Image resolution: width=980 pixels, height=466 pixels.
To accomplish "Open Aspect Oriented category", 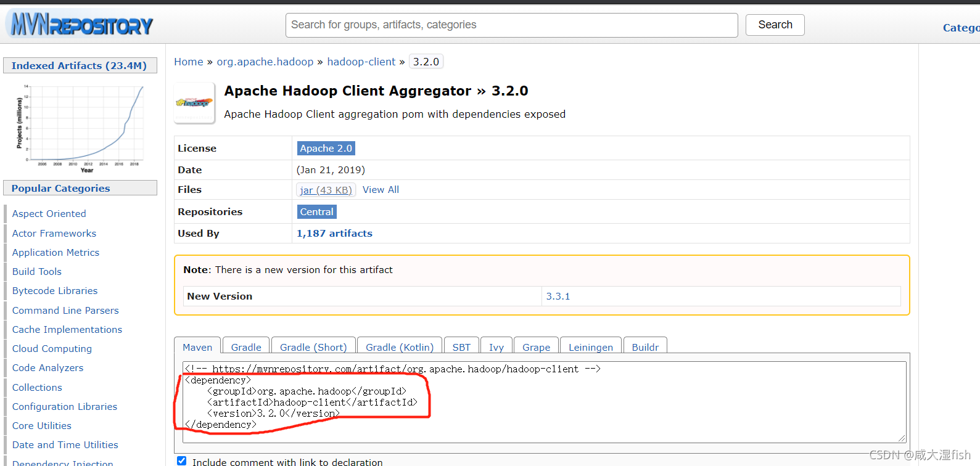I will tap(49, 214).
